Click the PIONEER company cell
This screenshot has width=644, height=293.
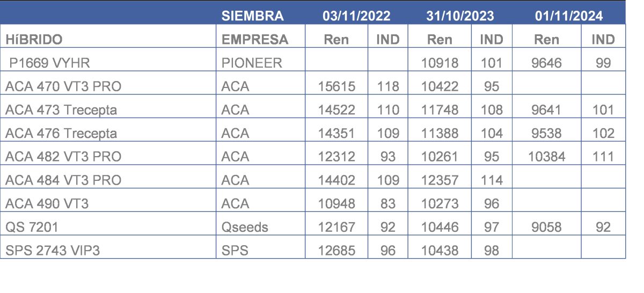251,63
